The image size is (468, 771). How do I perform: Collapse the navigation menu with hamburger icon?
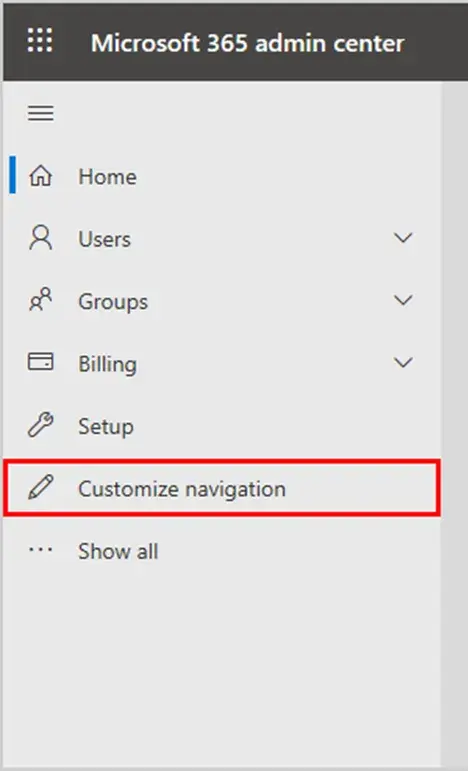pyautogui.click(x=41, y=113)
